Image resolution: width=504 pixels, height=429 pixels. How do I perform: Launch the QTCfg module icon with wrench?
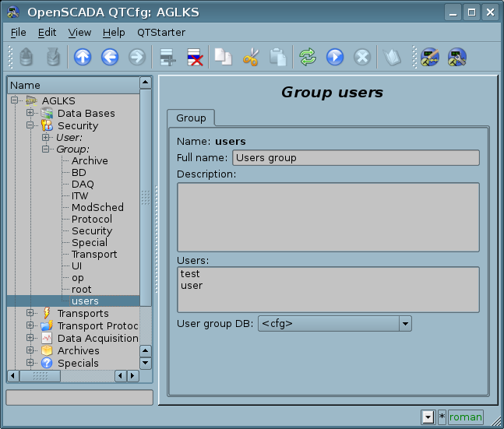[457, 57]
